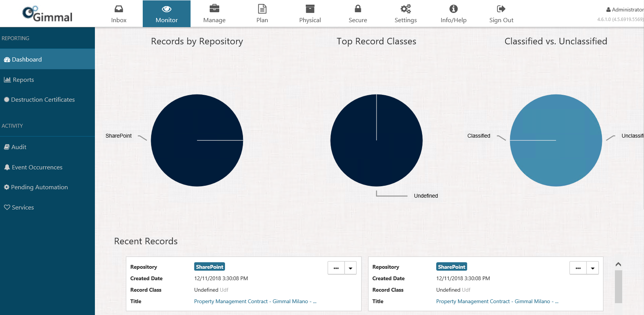Screen dimensions: 644x315
Task: Open the Plan document icon
Action: [x=262, y=9]
